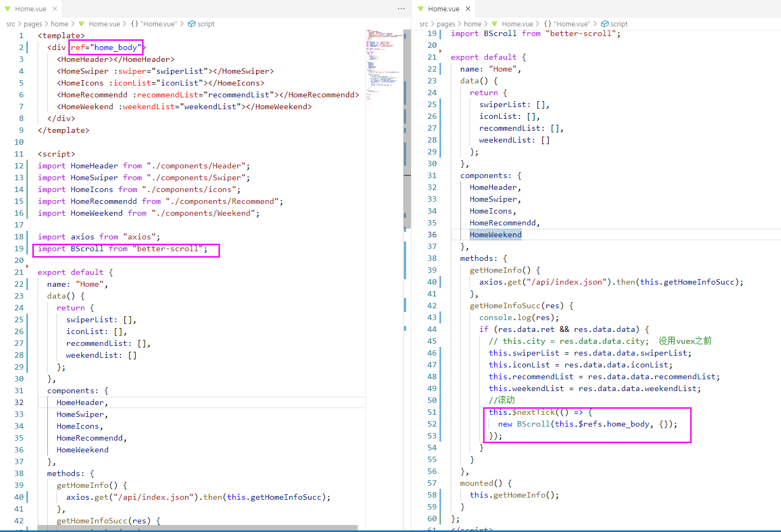Open the src breadcrumb in the left editor
This screenshot has height=532, width=781.
pos(11,24)
